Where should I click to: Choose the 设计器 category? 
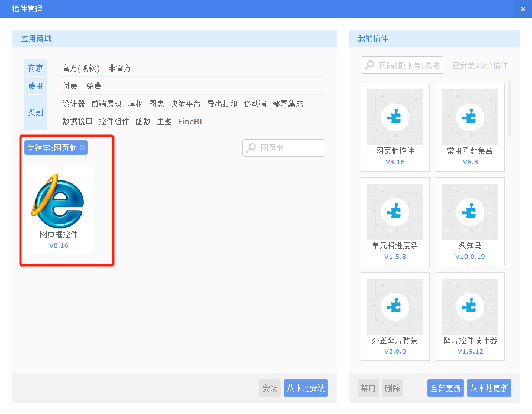(73, 103)
